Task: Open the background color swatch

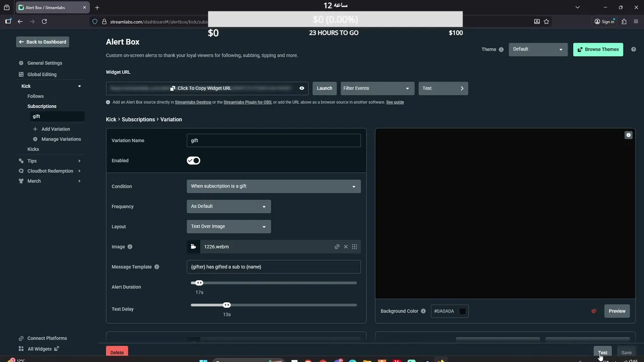Action: (462, 311)
